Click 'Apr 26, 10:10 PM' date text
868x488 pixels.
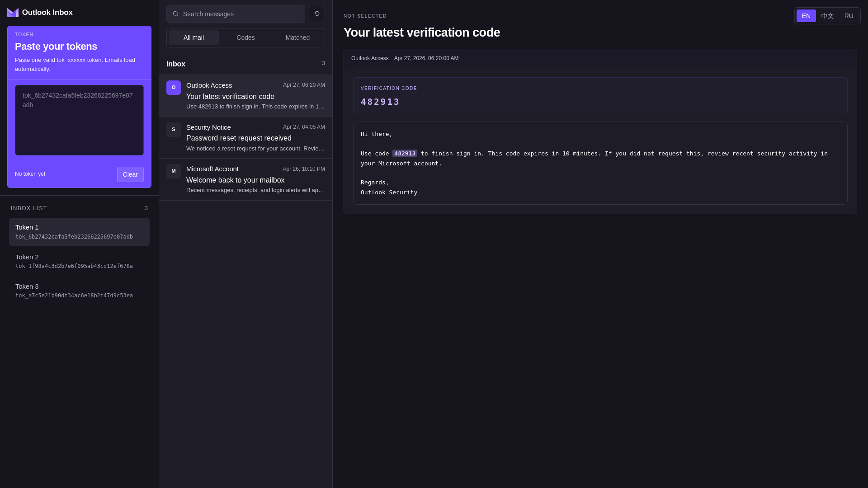[304, 169]
